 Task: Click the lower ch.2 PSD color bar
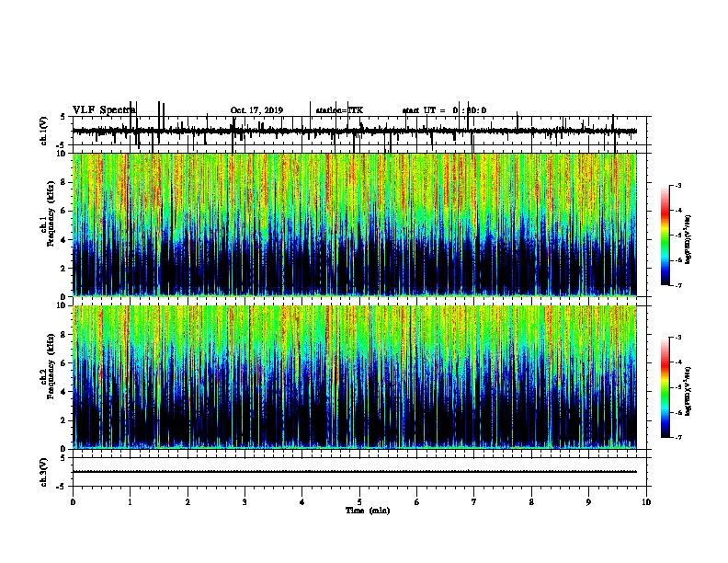pyautogui.click(x=665, y=387)
